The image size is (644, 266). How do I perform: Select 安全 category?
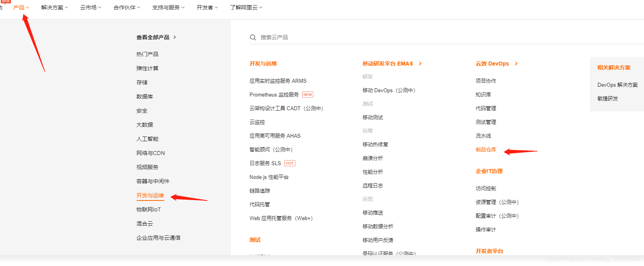(142, 111)
